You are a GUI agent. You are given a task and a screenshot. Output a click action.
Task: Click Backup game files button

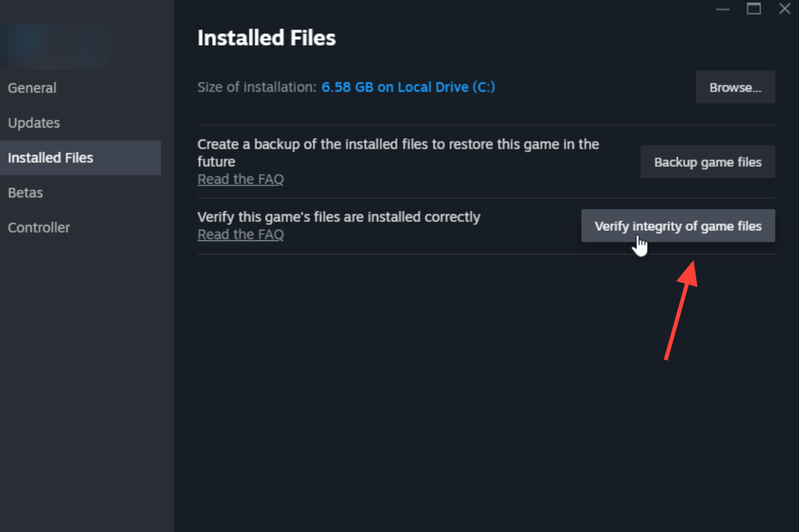coord(708,162)
